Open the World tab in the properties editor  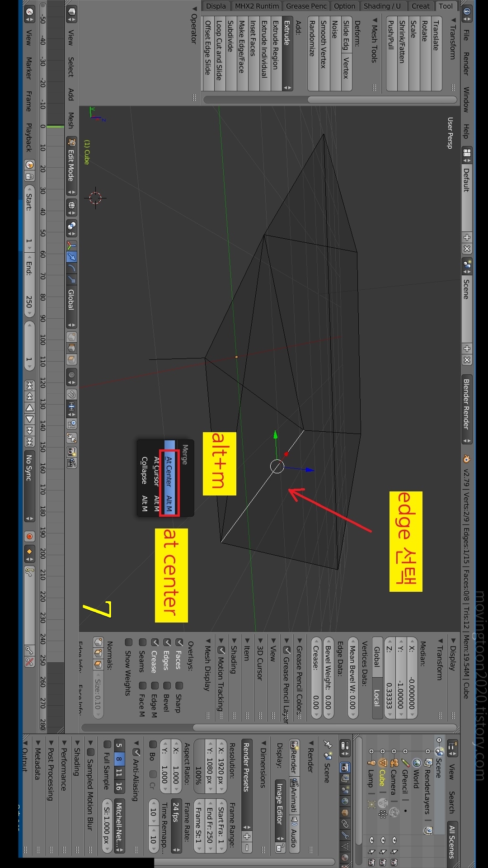click(x=345, y=801)
